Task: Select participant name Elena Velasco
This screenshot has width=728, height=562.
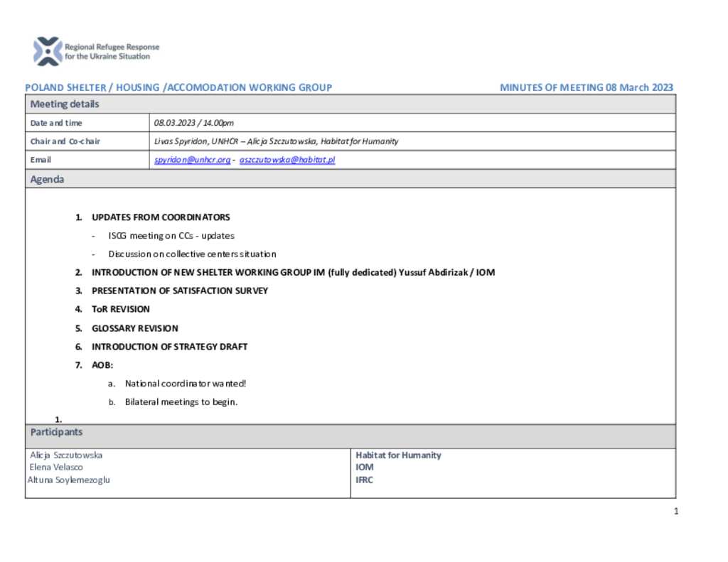Action: [56, 468]
